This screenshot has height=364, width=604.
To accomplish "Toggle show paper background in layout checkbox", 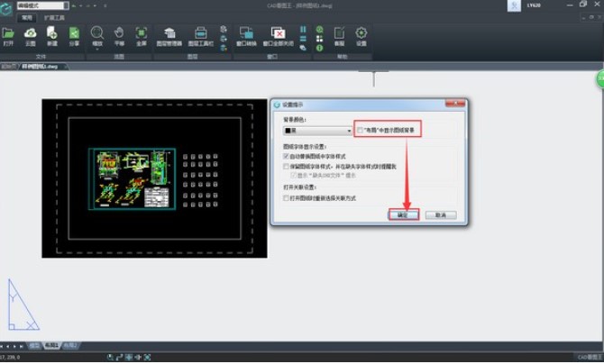I will coord(360,130).
